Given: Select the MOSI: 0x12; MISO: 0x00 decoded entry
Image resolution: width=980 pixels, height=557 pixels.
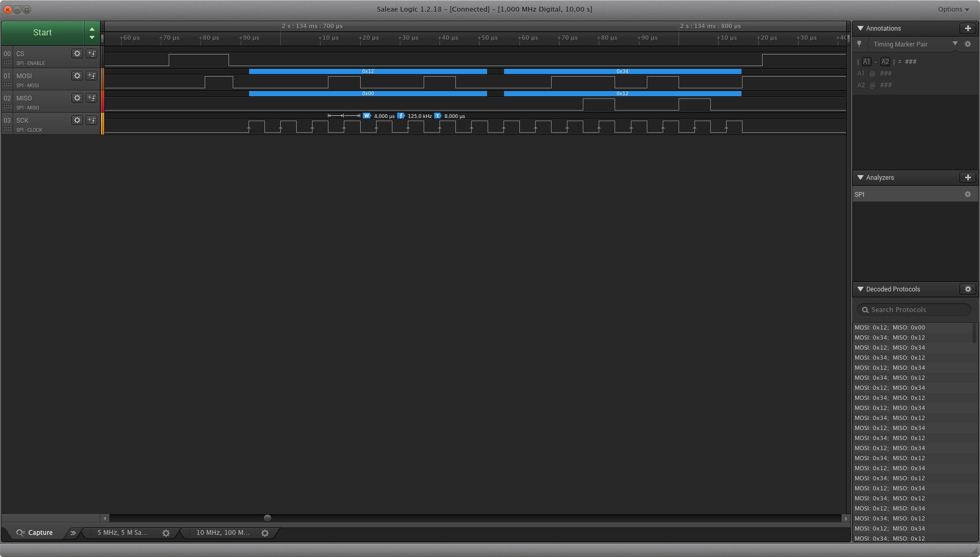Looking at the screenshot, I should point(890,327).
